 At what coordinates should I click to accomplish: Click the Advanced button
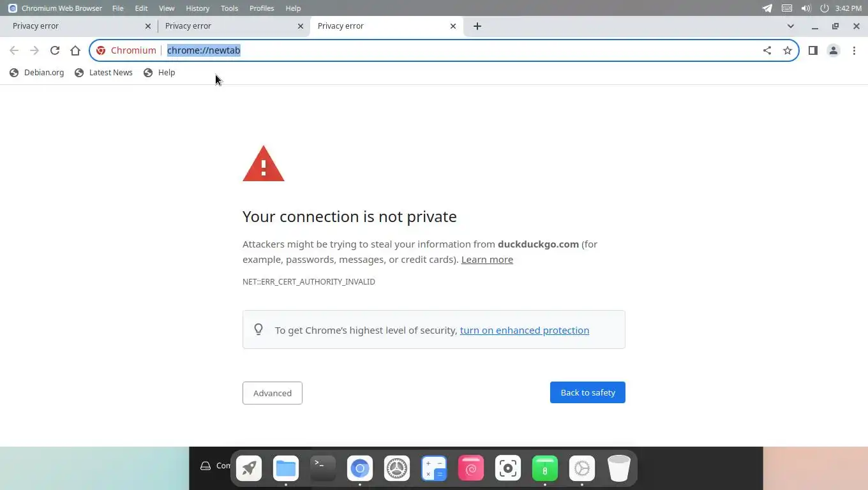pyautogui.click(x=273, y=393)
